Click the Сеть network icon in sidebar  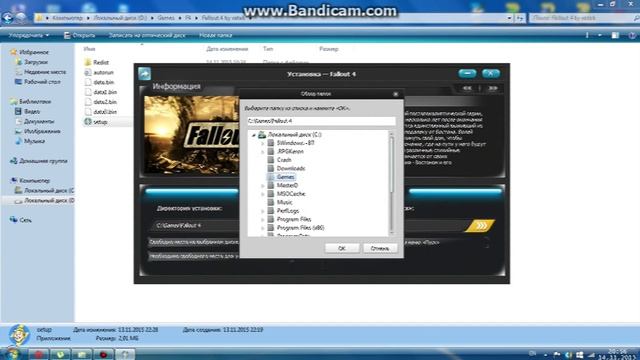click(13, 220)
